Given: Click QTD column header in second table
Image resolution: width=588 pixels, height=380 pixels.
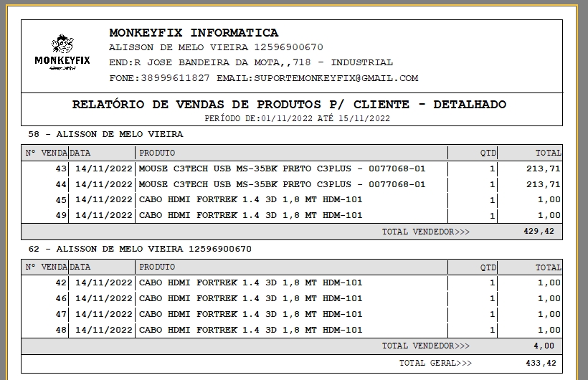Looking at the screenshot, I should tap(488, 267).
